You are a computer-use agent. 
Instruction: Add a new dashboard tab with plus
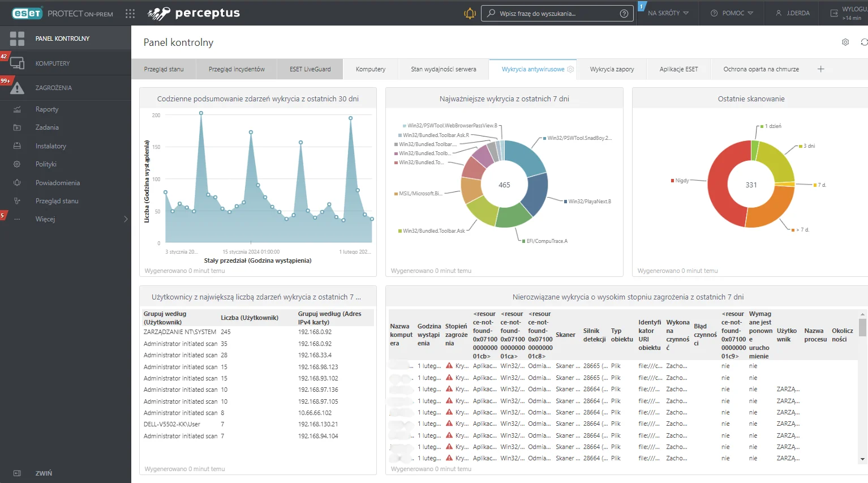[x=820, y=69]
